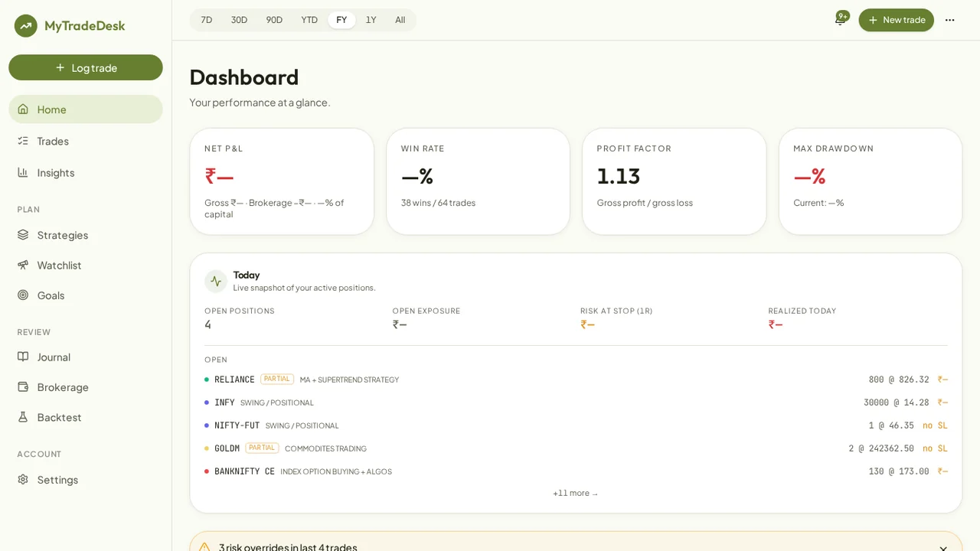Click the '38 wins / 64 trades' text

(x=438, y=203)
